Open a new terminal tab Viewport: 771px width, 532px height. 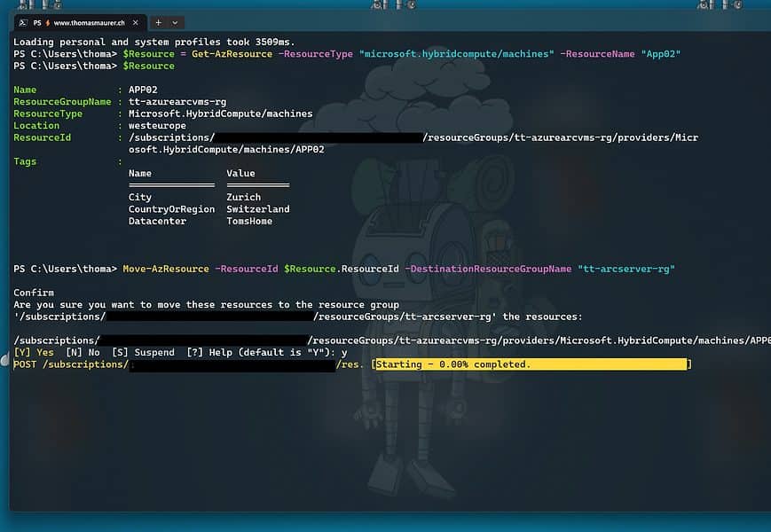[158, 22]
